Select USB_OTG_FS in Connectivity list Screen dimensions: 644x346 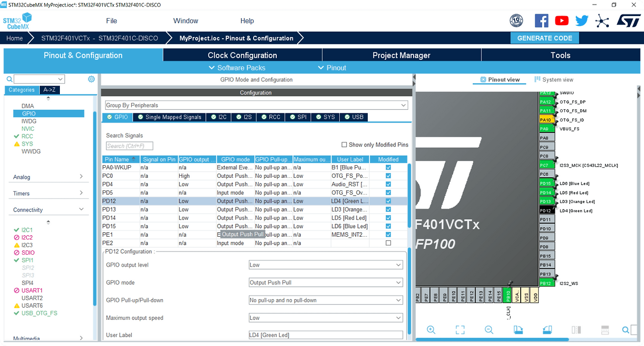[39, 313]
